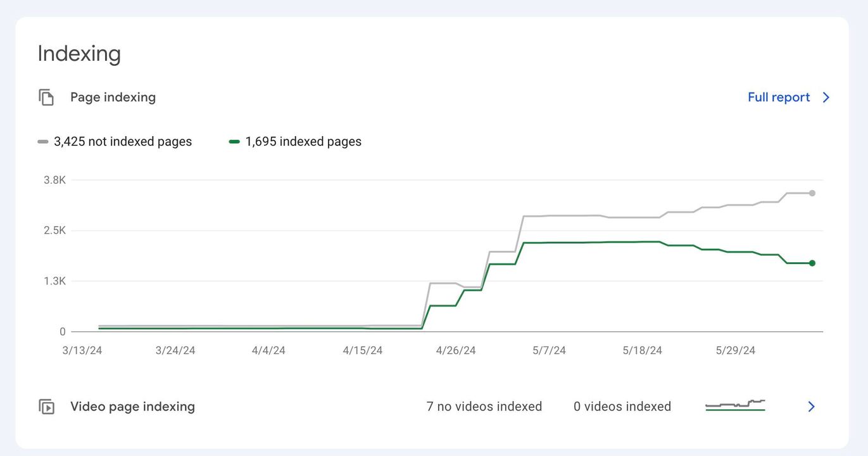Click the 0 videos indexed text
Viewport: 868px width, 456px height.
coord(622,407)
